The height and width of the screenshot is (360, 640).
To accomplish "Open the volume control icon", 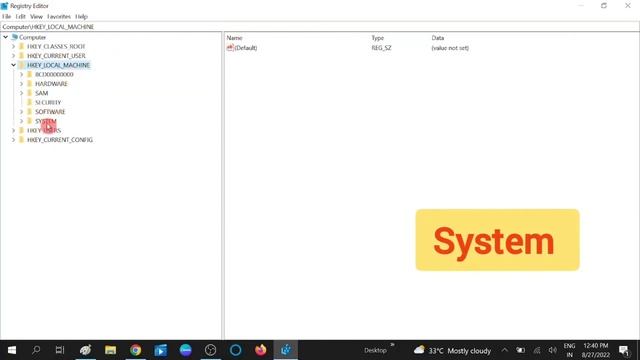I will [553, 350].
